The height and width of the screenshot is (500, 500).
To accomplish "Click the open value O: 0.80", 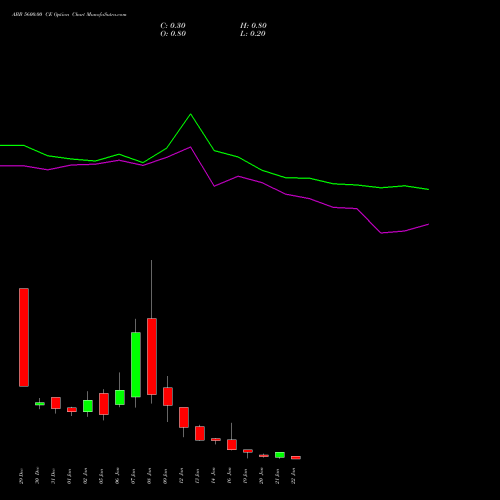I will tap(173, 34).
